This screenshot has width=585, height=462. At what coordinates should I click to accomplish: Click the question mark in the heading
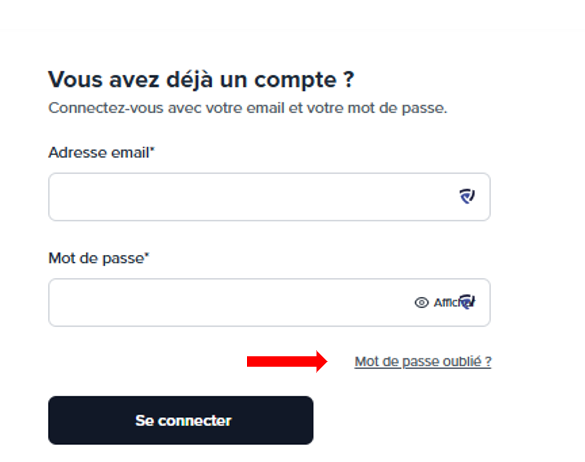click(348, 79)
